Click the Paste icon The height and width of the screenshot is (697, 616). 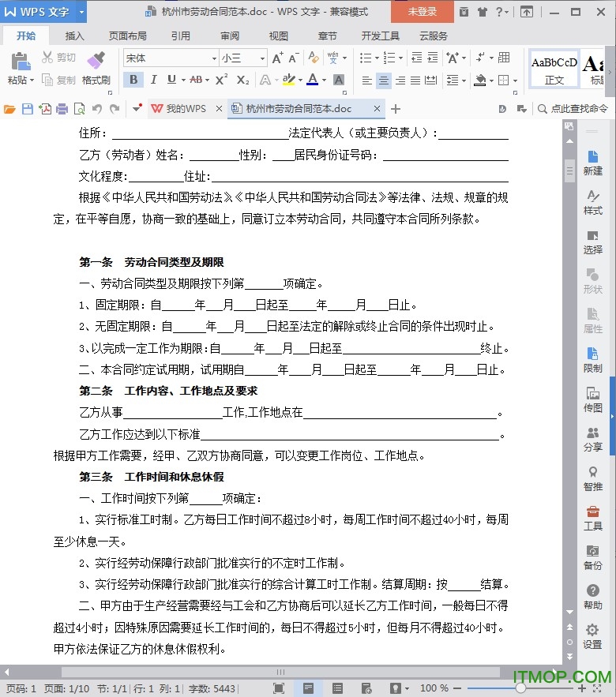20,62
